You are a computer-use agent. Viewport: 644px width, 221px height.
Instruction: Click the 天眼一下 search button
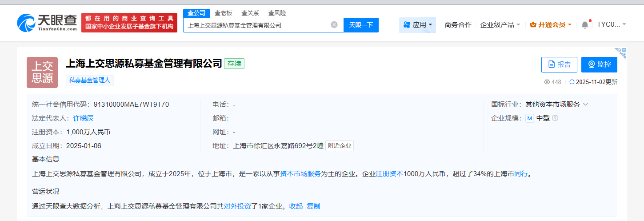click(x=361, y=25)
